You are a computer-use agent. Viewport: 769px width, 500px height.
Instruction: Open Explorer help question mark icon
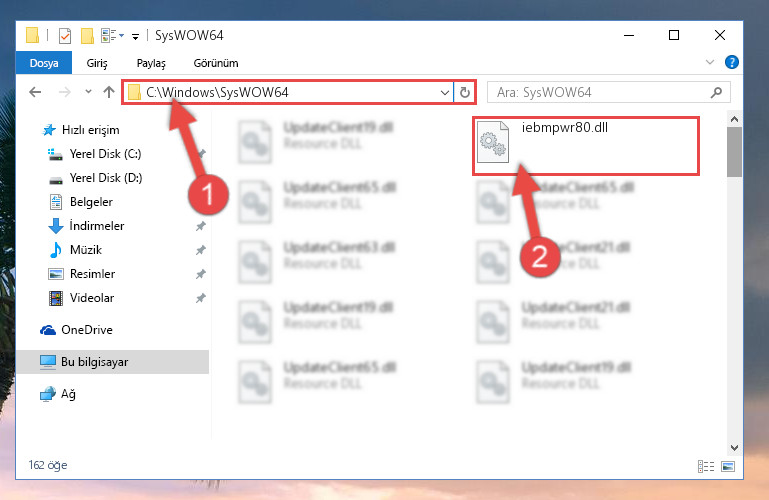[x=731, y=62]
